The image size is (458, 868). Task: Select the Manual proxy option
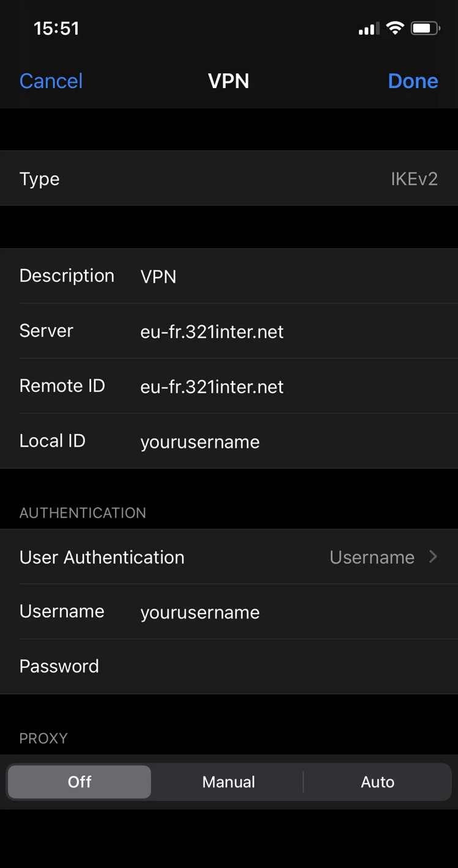click(229, 782)
